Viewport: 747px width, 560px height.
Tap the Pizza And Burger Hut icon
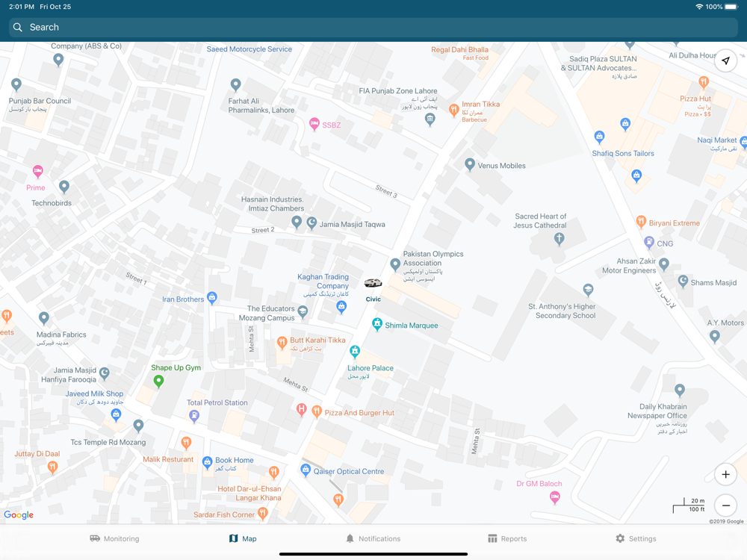coord(316,411)
